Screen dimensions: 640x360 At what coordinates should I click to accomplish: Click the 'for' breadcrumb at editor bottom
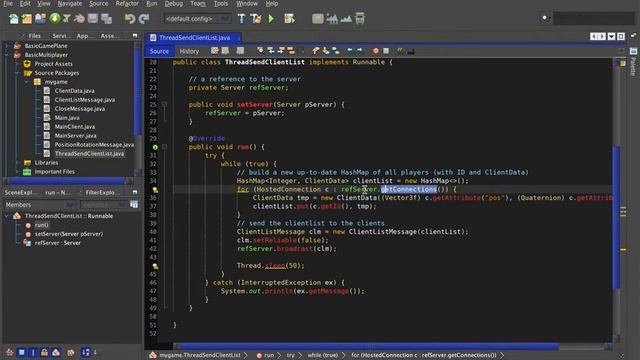pyautogui.click(x=424, y=355)
